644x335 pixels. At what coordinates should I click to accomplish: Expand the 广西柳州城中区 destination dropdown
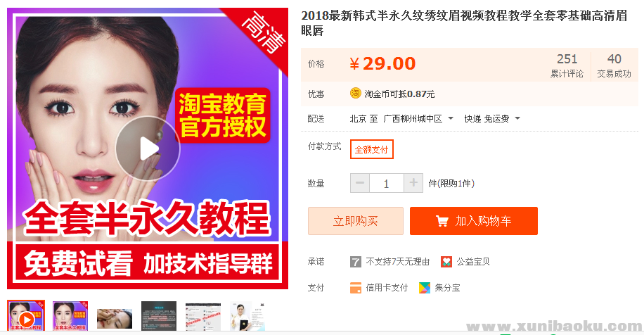click(418, 119)
